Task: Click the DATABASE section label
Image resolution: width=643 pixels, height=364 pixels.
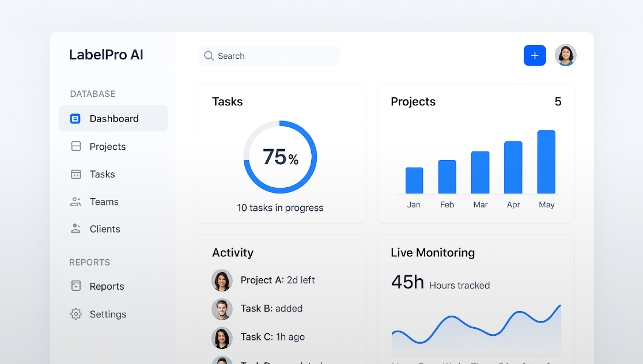Action: point(93,94)
